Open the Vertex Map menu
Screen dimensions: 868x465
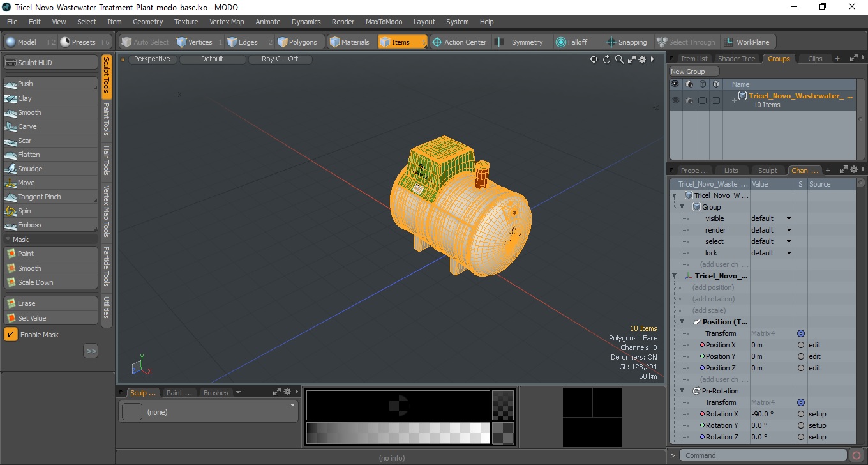pyautogui.click(x=227, y=22)
